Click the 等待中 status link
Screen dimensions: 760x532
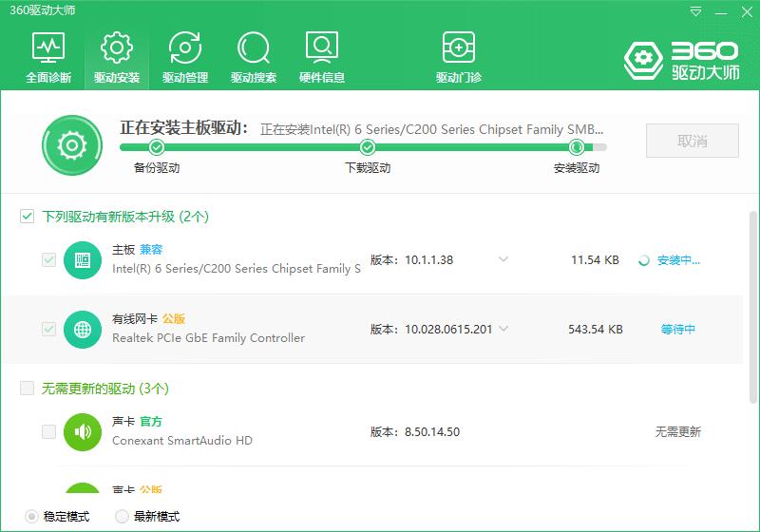click(678, 330)
